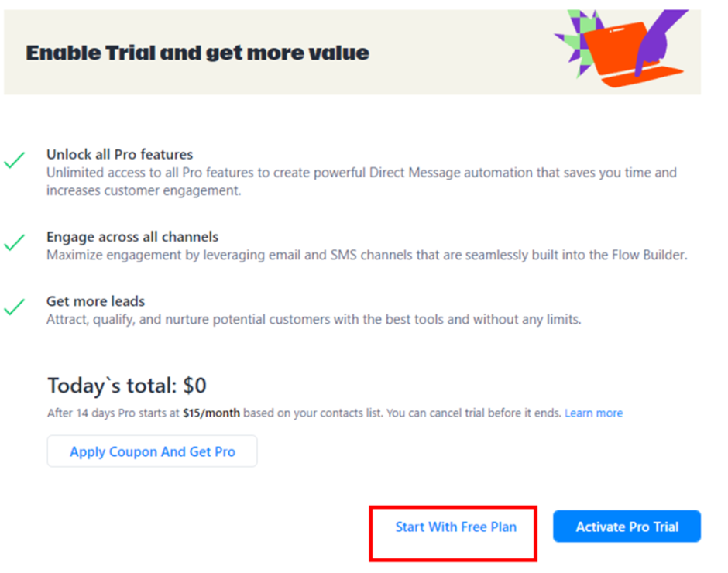Screen dimensions: 728x573
Task: Click checkmark beside Get more leads
Action: pos(14,307)
